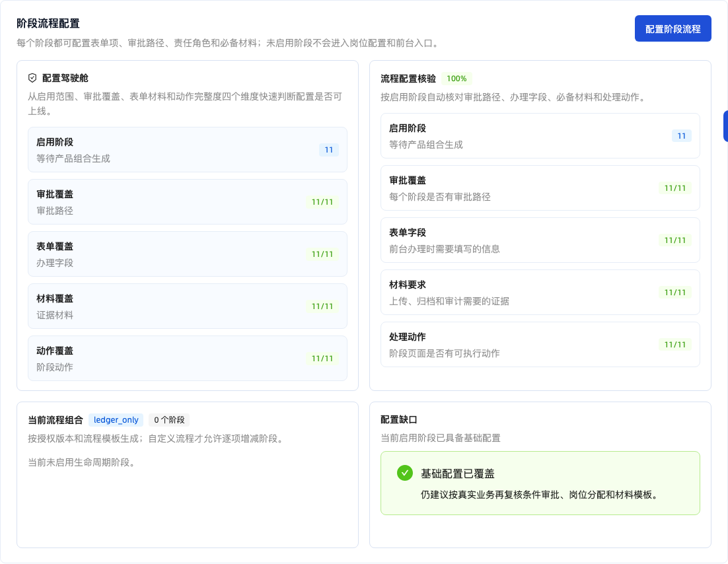The image size is (728, 564).
Task: Click the 配置缺口 heading
Action: click(399, 419)
